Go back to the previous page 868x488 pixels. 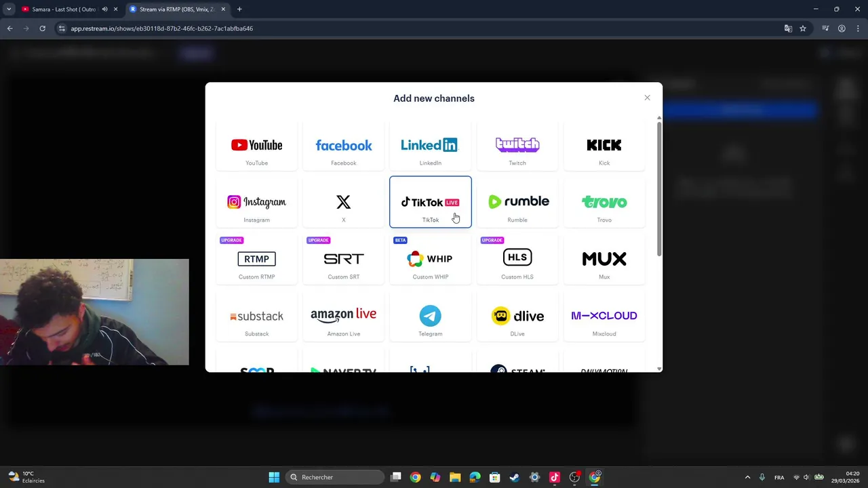coord(9,28)
